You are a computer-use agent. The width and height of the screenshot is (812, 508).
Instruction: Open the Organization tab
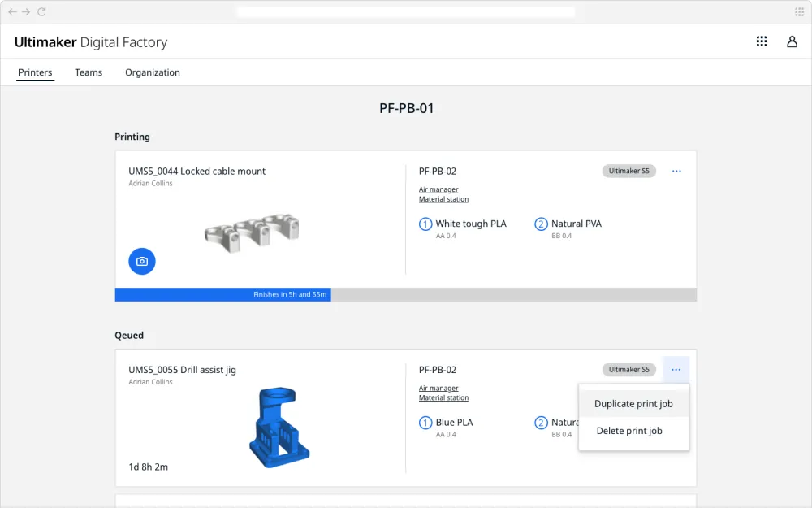(x=153, y=72)
